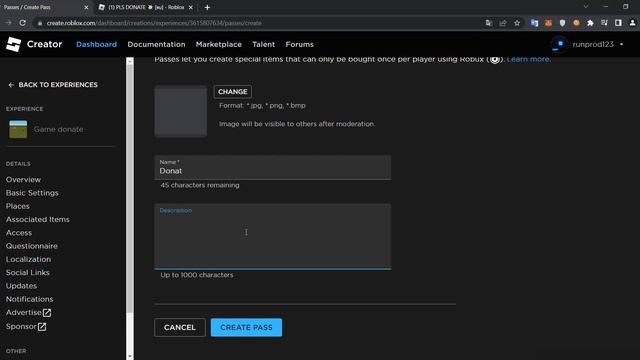Click the translate page icon in address bar

[489, 23]
